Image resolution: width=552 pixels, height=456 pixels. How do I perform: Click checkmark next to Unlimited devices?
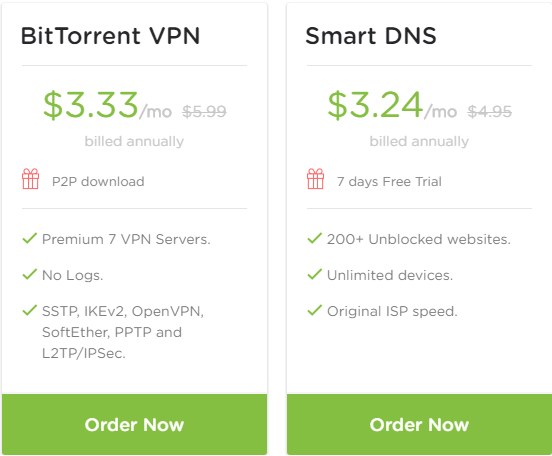pyautogui.click(x=315, y=274)
